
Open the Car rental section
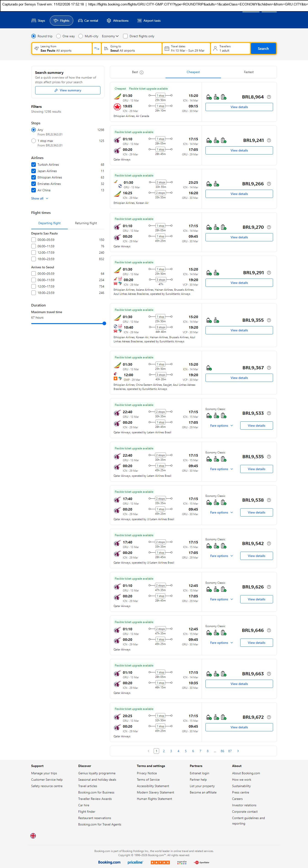pos(88,21)
